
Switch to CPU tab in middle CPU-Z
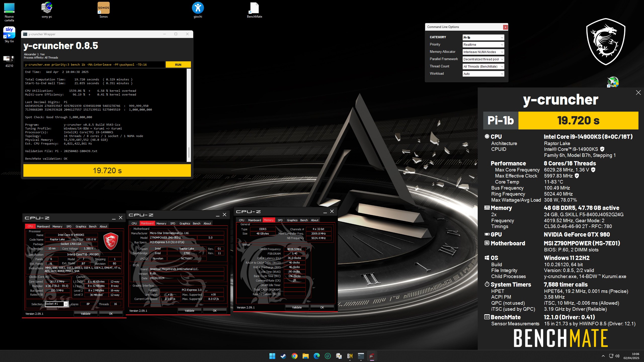click(134, 223)
